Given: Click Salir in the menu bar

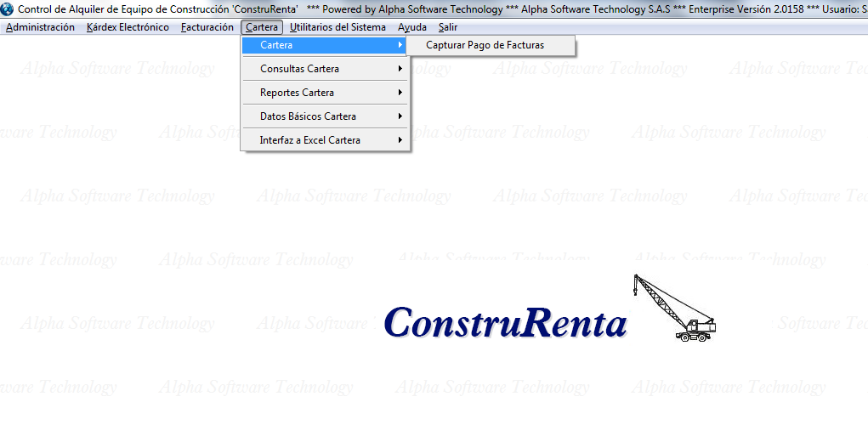Looking at the screenshot, I should coord(448,27).
